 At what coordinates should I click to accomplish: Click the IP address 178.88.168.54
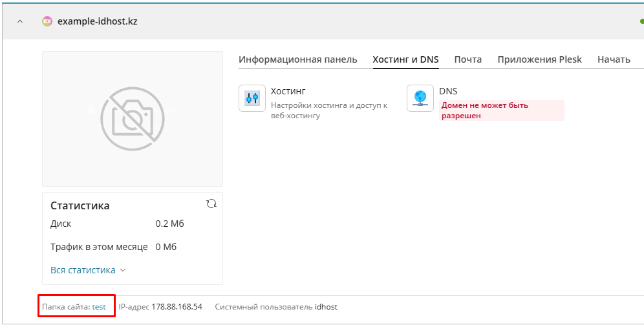point(177,307)
